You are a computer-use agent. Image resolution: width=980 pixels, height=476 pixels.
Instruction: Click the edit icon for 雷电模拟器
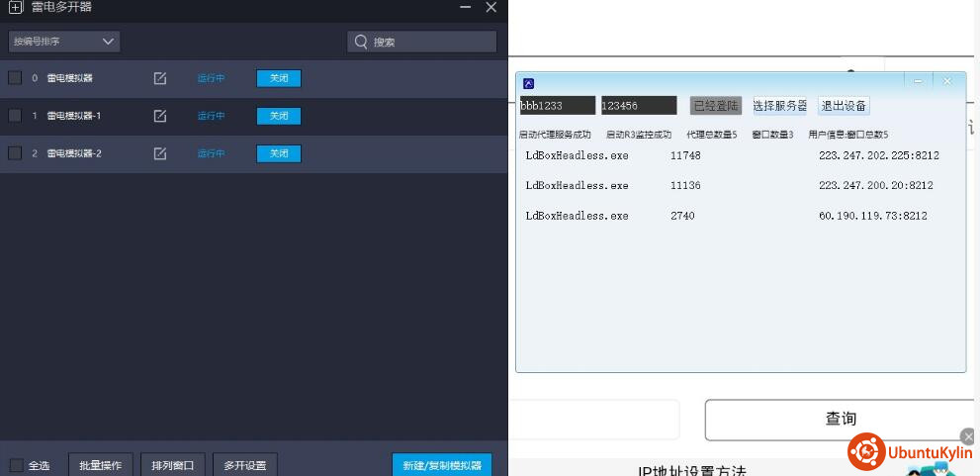click(160, 78)
